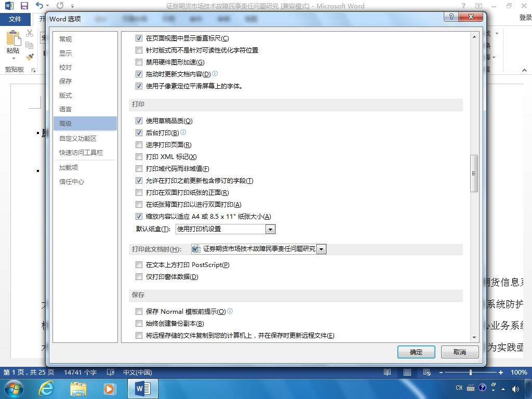This screenshot has width=532, height=399.
Task: Enable 始终创建备份副本 checkbox
Action: (x=139, y=323)
